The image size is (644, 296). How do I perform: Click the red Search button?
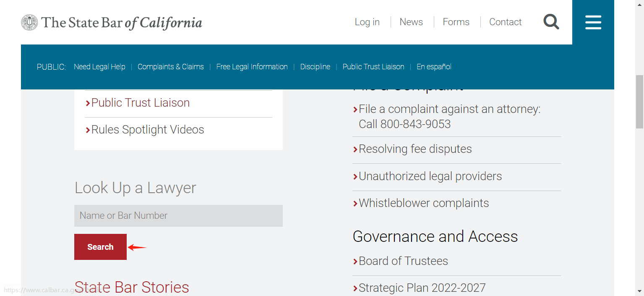pos(100,247)
